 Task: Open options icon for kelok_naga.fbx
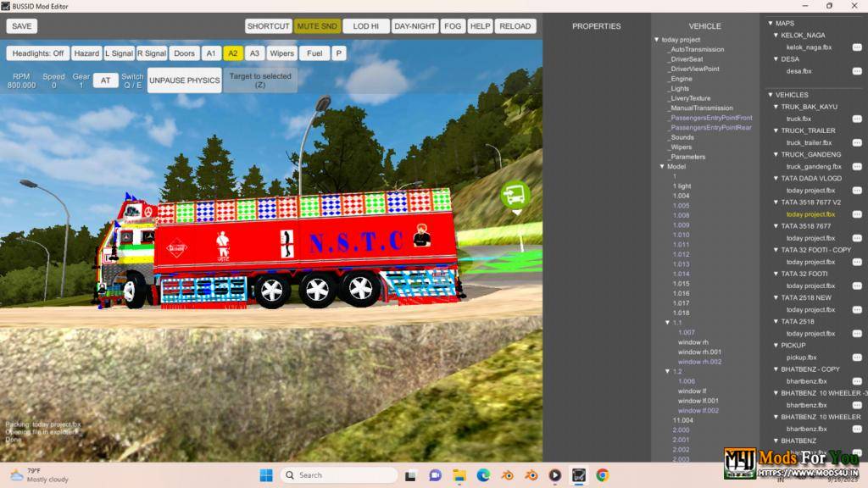[857, 47]
